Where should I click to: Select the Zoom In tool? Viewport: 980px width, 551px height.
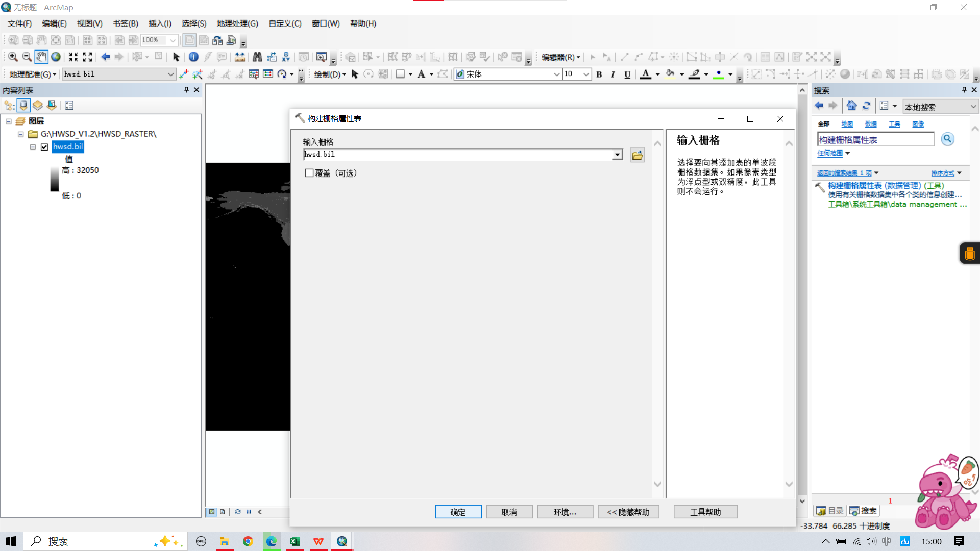[13, 57]
